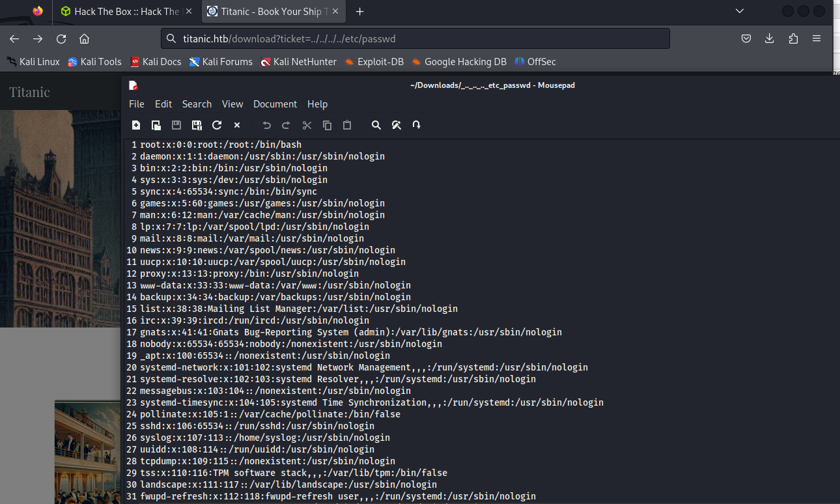
Task: Open Mousepad Edit menu
Action: (x=163, y=104)
